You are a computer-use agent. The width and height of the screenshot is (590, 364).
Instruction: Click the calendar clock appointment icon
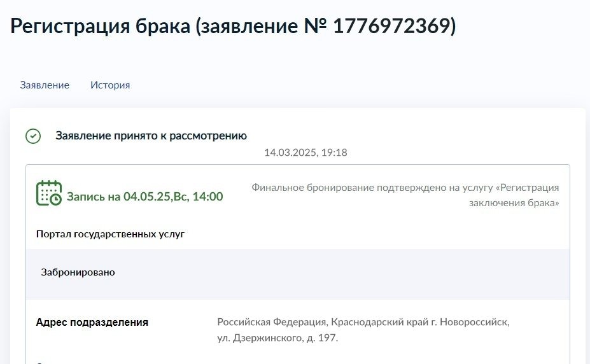[x=49, y=193]
